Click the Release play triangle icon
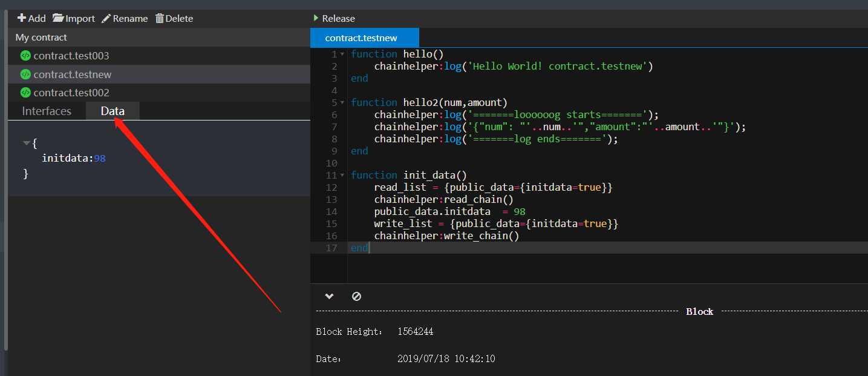868x376 pixels. click(316, 18)
